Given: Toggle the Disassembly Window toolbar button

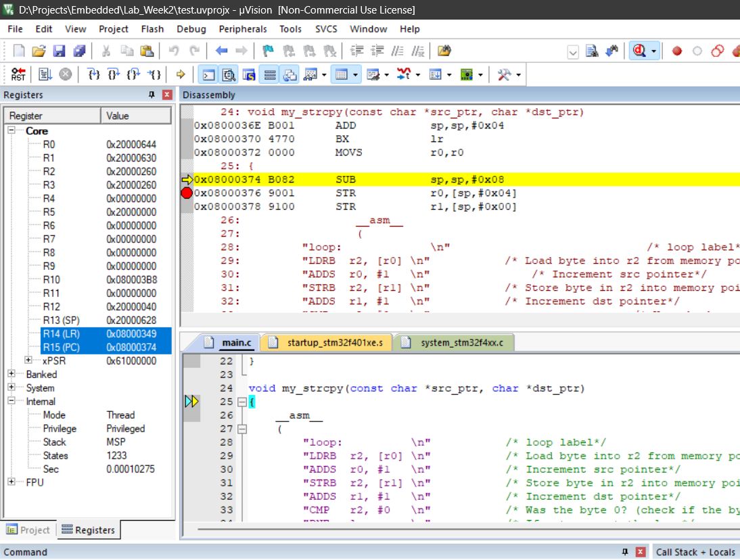Looking at the screenshot, I should coord(229,74).
